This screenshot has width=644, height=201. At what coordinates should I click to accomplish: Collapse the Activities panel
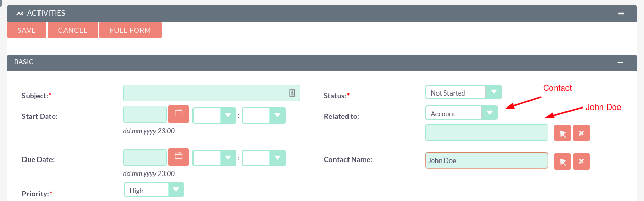pos(621,14)
